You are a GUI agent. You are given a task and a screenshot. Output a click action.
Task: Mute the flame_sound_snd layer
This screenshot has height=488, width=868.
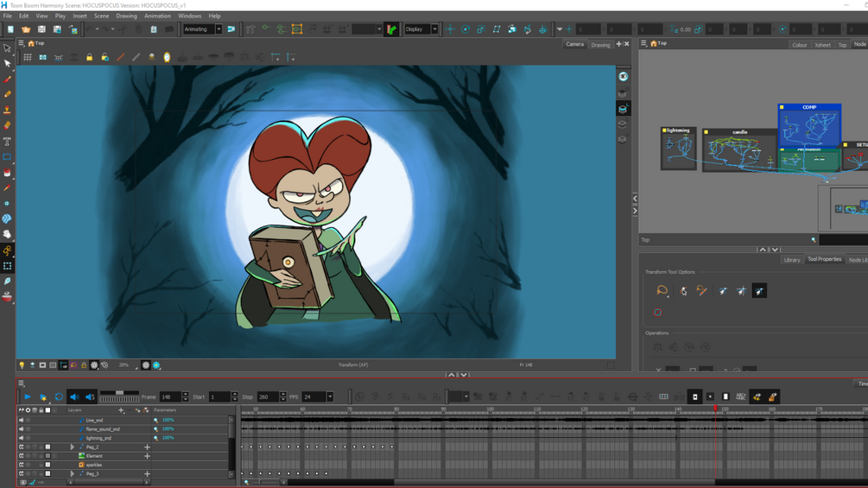click(22, 428)
